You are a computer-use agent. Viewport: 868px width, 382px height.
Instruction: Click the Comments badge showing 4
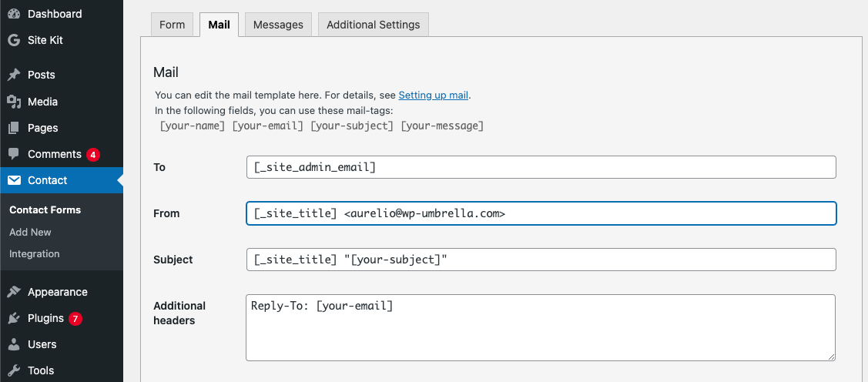(x=92, y=155)
